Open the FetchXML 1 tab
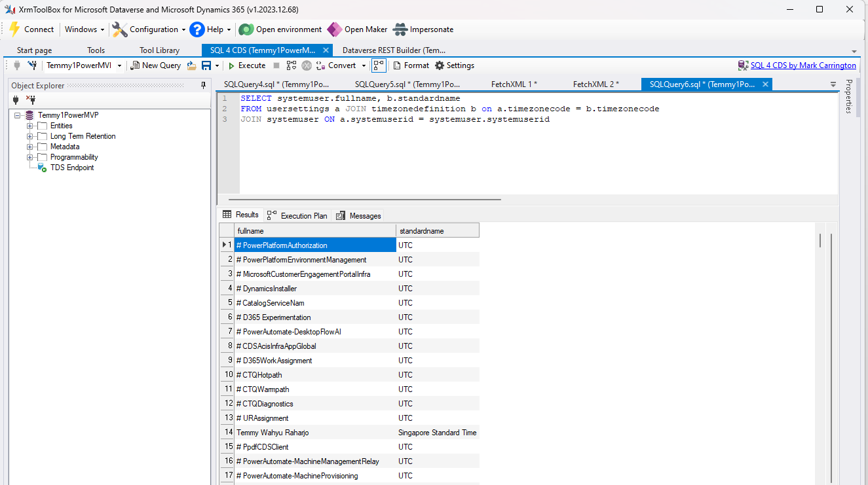Image resolution: width=868 pixels, height=485 pixels. pos(514,84)
